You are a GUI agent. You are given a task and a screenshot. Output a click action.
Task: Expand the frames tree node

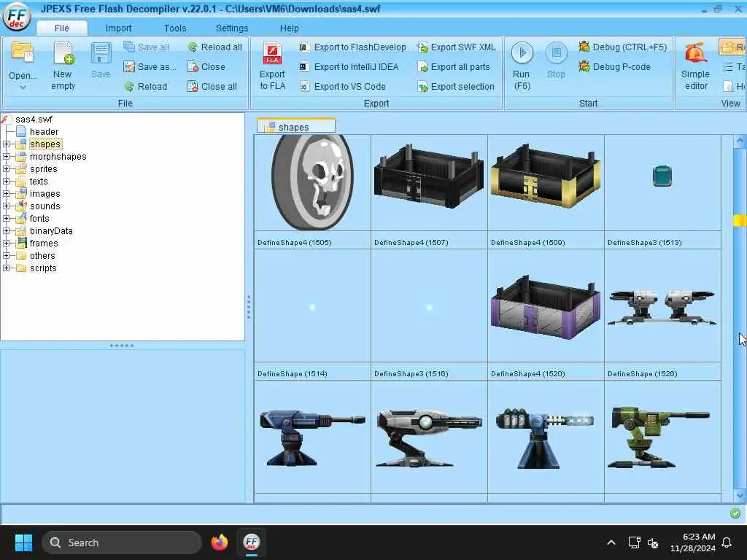click(x=6, y=243)
